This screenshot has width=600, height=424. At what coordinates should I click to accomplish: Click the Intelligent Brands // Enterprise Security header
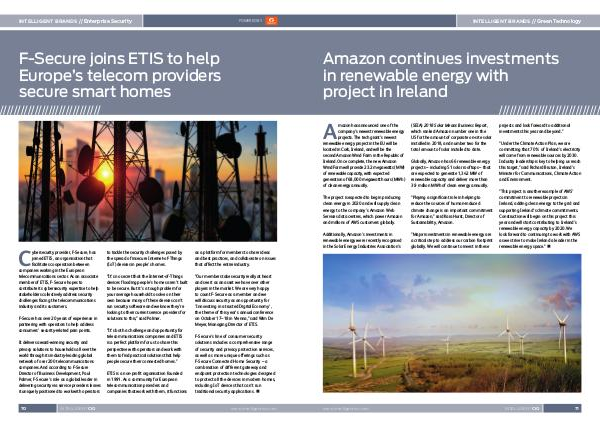75,21
